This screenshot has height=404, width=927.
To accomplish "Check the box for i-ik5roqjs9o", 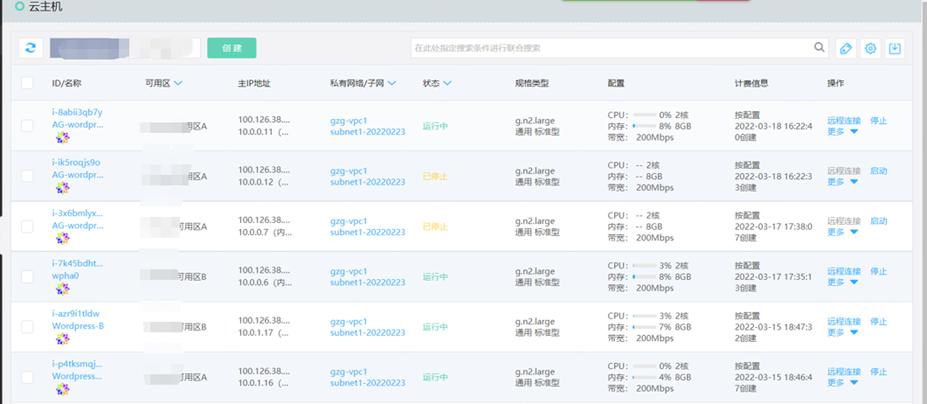I will (27, 176).
